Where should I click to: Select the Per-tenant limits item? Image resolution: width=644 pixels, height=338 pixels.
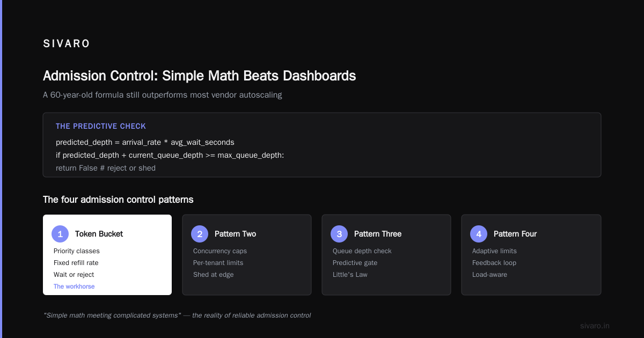click(218, 263)
